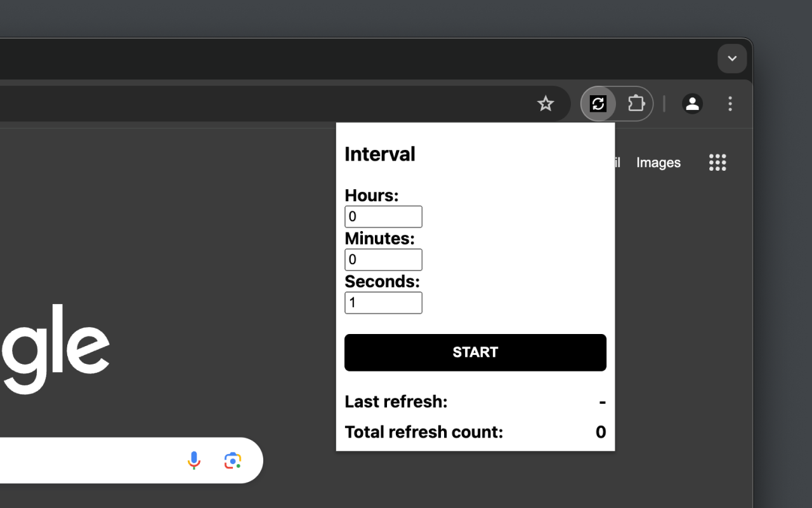Open the Google apps grid
This screenshot has height=508, width=812.
pyautogui.click(x=717, y=163)
